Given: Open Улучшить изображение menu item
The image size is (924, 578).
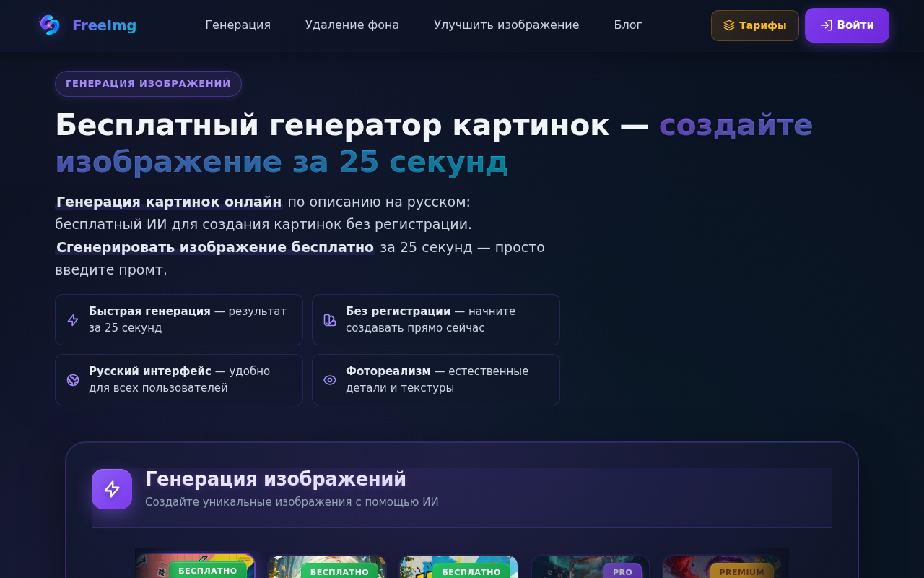Looking at the screenshot, I should coord(507,25).
